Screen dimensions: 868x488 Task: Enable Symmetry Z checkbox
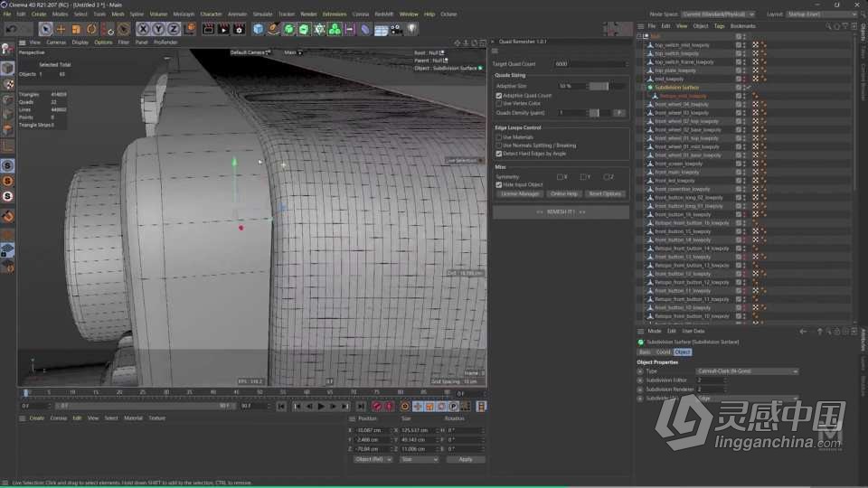point(606,177)
